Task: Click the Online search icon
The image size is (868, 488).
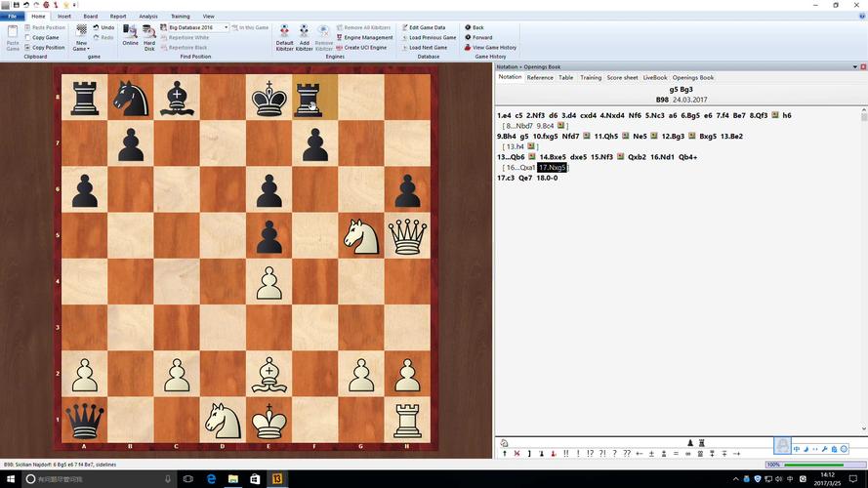Action: tap(130, 35)
